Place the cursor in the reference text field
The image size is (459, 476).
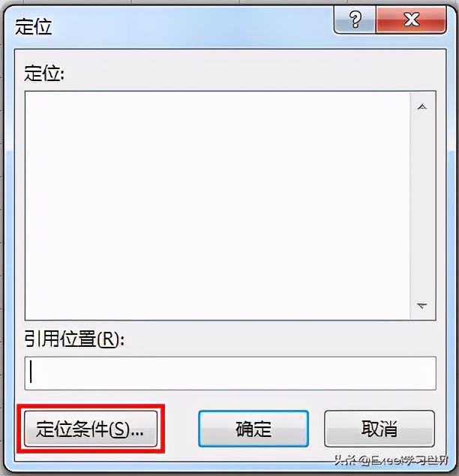tap(230, 373)
